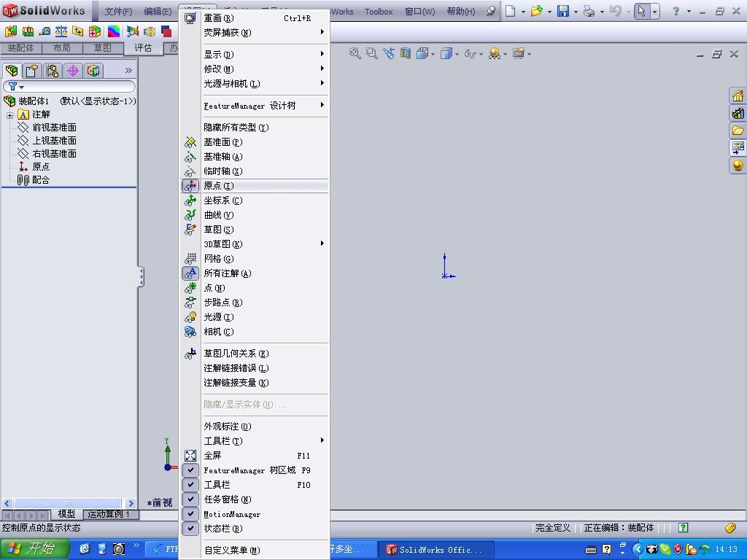Toggle Planes (基准面) visibility in menu
The image size is (747, 560).
(255, 142)
